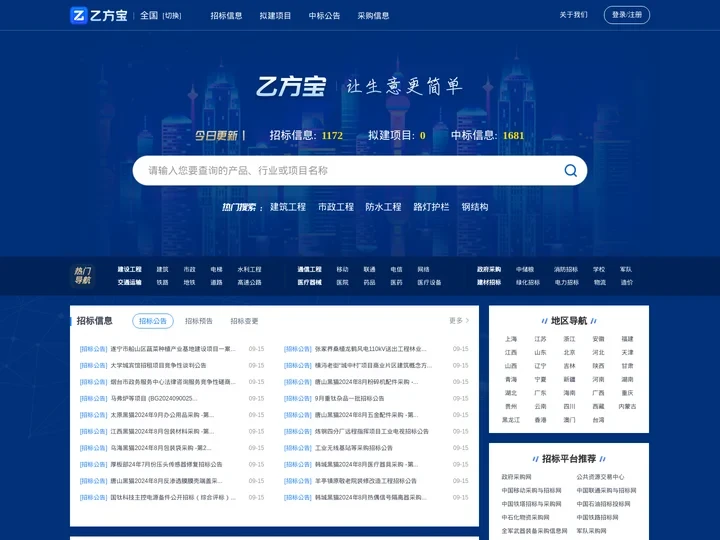Select 新疆 in region navigation

[x=569, y=379]
